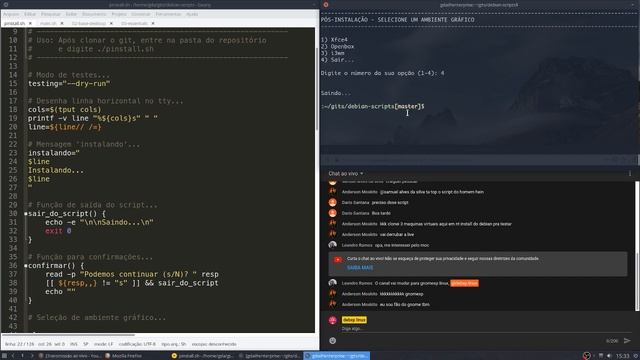Click the Geany editor horizontal scrollbar

pos(69,335)
